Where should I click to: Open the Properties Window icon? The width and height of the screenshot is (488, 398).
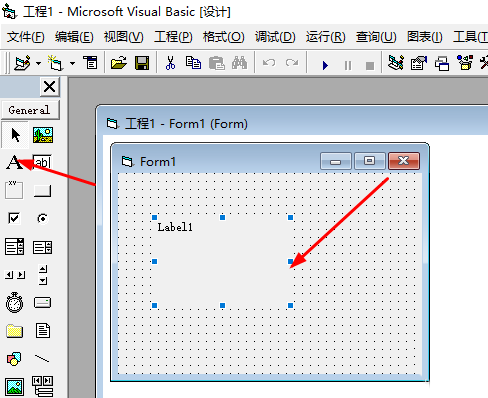point(419,63)
